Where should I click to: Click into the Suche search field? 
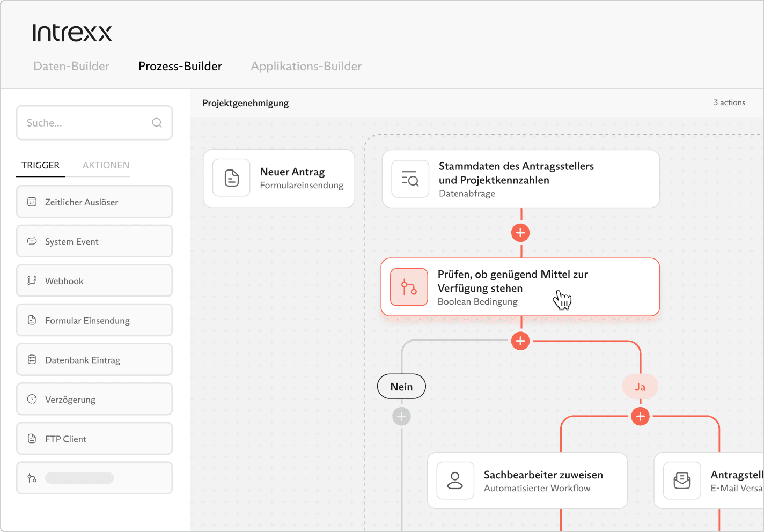86,123
